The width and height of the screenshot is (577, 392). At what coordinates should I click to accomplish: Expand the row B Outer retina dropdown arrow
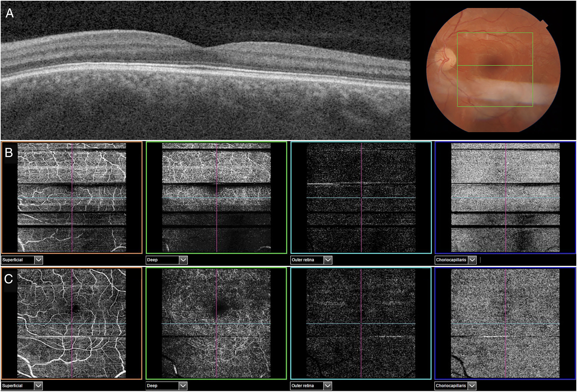328,260
